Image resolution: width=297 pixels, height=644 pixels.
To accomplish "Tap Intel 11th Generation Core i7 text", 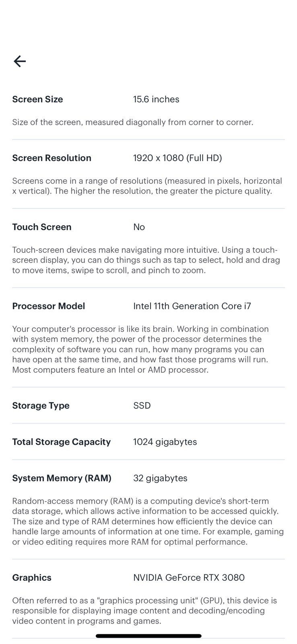I will 192,306.
